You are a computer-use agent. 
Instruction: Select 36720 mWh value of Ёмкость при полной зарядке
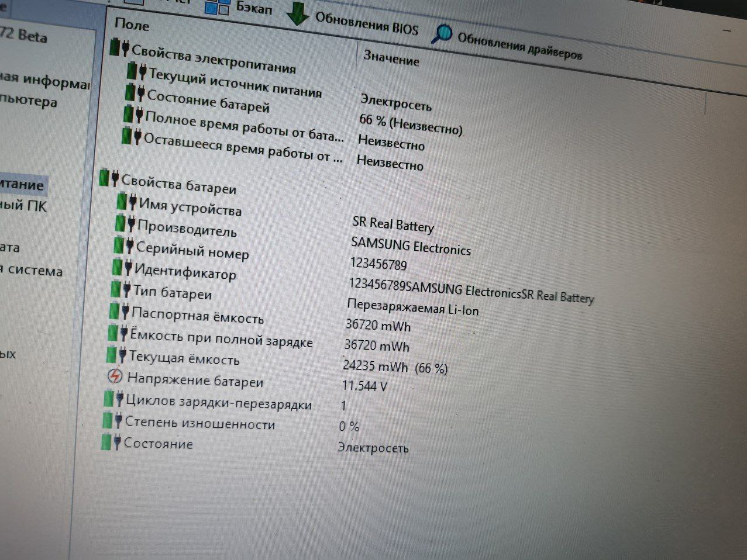tap(377, 345)
